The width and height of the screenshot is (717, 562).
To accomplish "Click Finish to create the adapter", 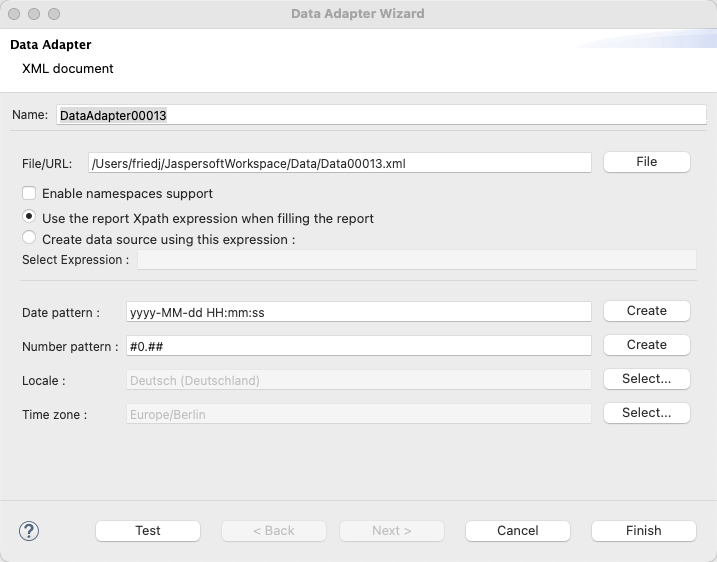I will 643,531.
